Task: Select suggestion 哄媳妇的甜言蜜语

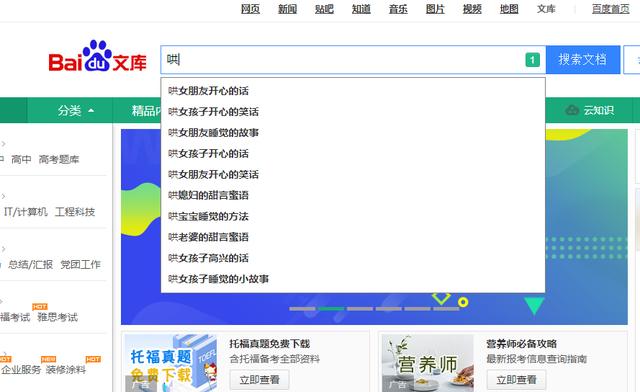Action: point(353,195)
